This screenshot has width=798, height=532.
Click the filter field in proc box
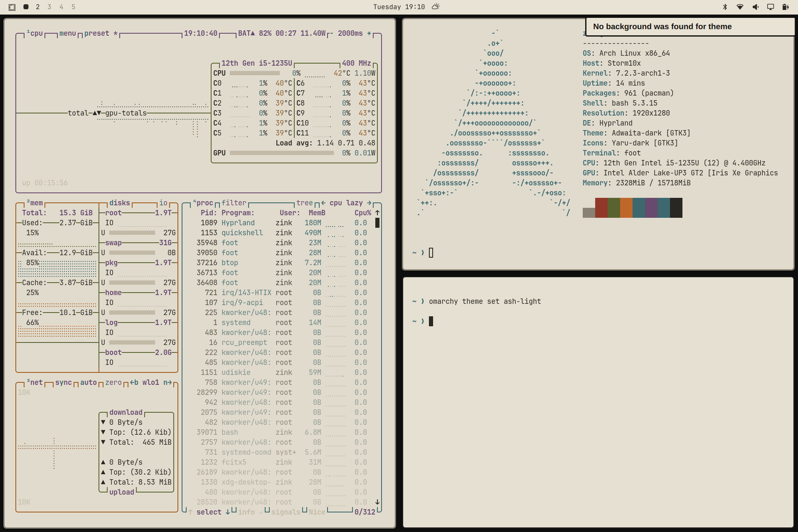coord(234,203)
